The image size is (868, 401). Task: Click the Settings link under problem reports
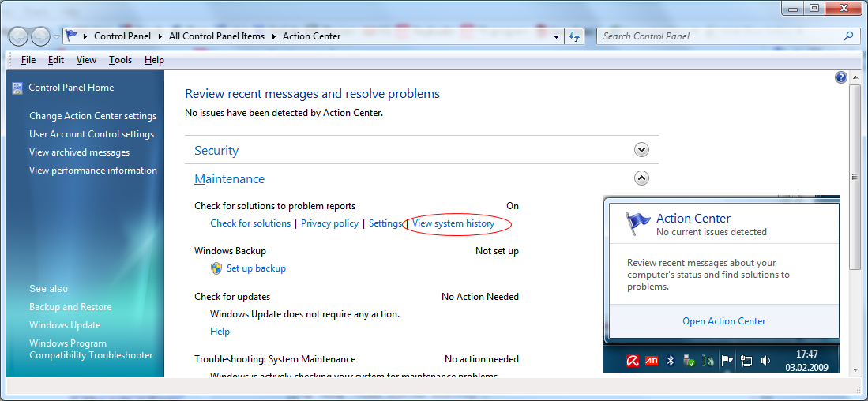[385, 223]
